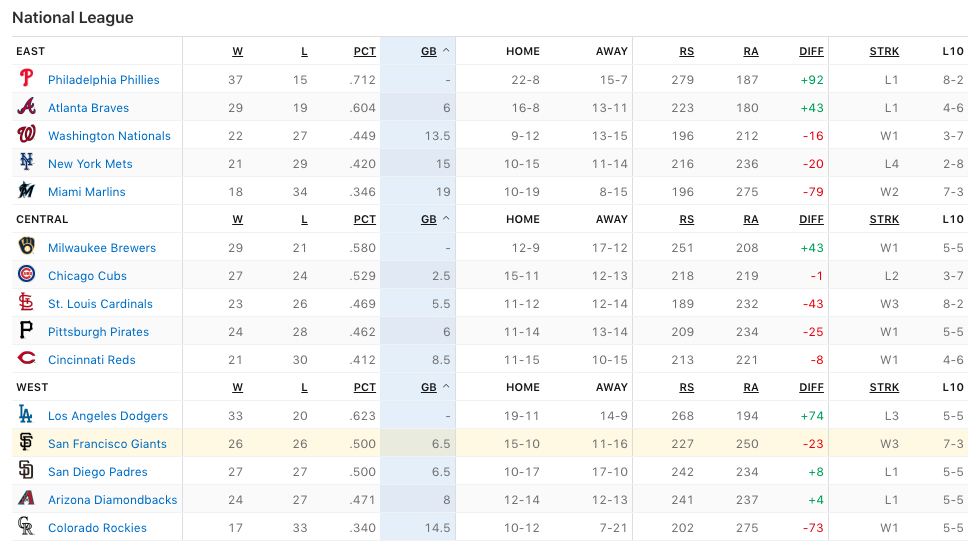The image size is (980, 550).
Task: Sort Central table by DIFF header
Action: click(811, 219)
